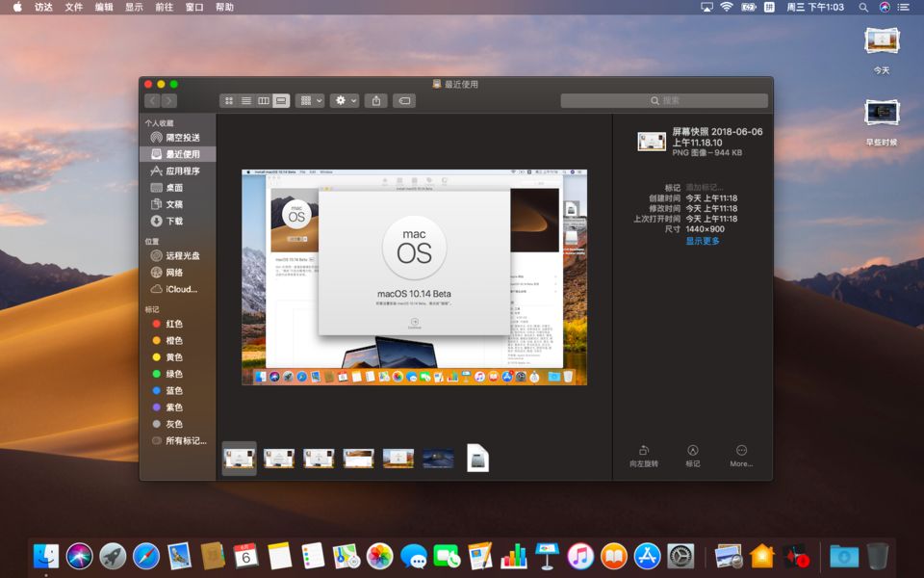Launch Safari from the Dock
924x578 pixels.
(x=146, y=556)
